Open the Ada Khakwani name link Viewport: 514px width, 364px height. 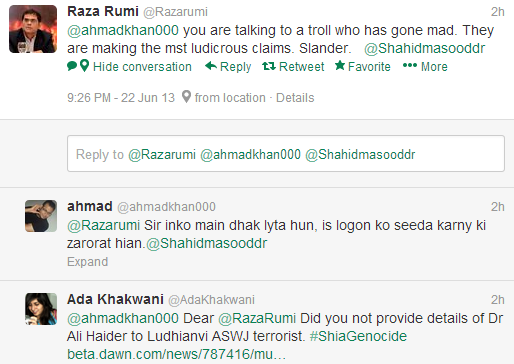tap(115, 299)
